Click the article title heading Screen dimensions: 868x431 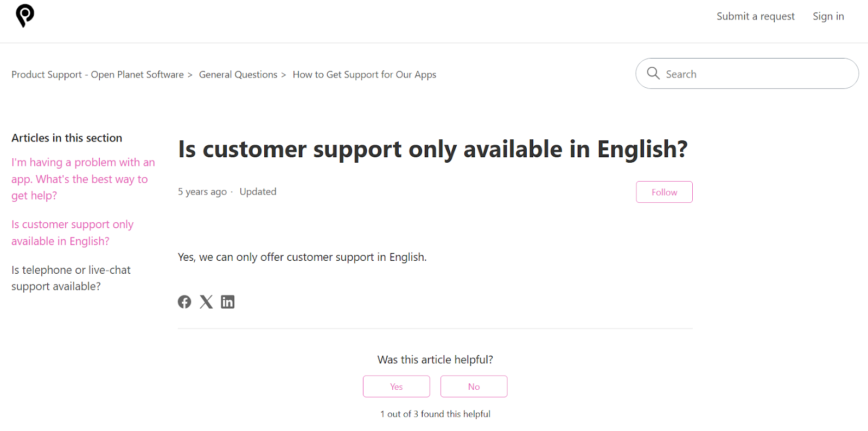pos(433,150)
